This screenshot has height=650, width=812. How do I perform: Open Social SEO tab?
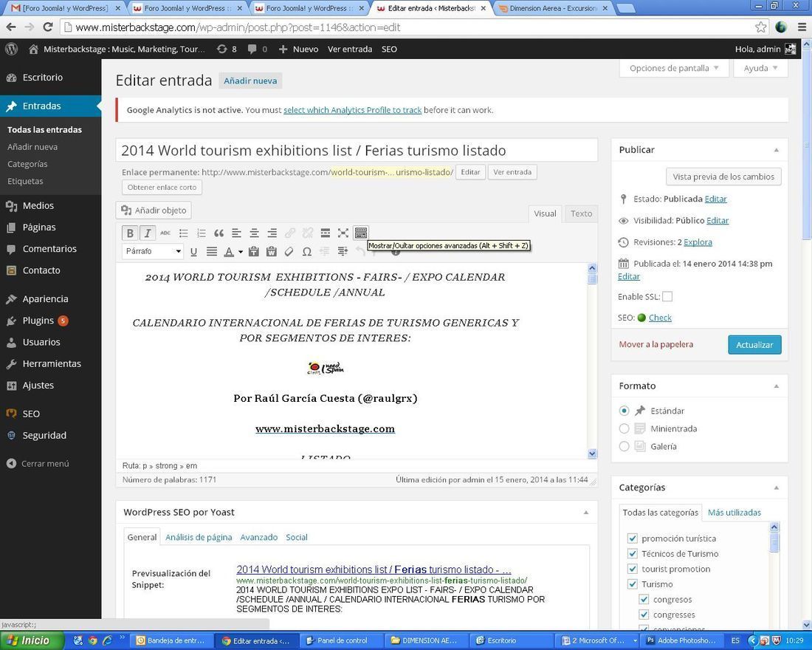tap(297, 538)
